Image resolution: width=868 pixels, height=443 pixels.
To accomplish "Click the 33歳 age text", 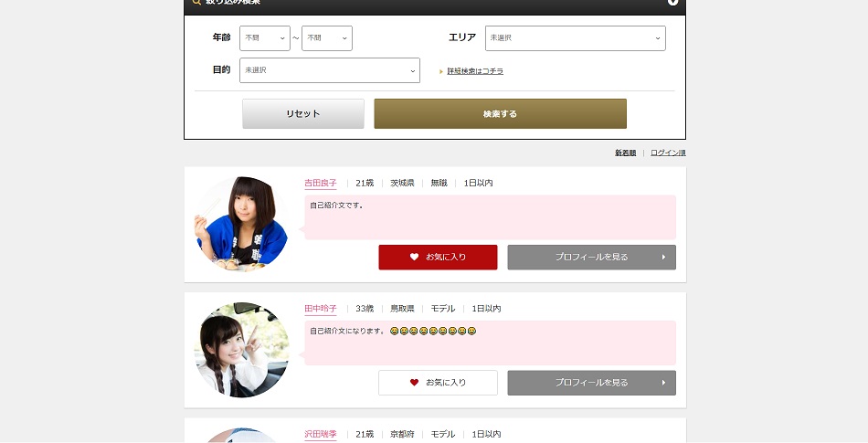I will [365, 309].
